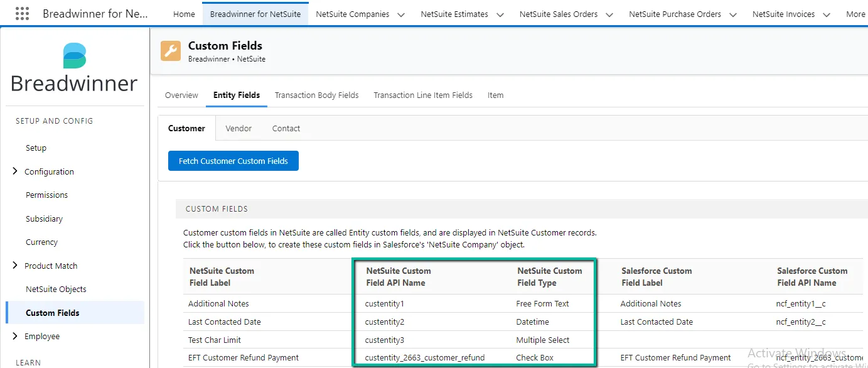This screenshot has width=868, height=368.
Task: Click the CUSTOM FIELDS section heading
Action: point(217,209)
